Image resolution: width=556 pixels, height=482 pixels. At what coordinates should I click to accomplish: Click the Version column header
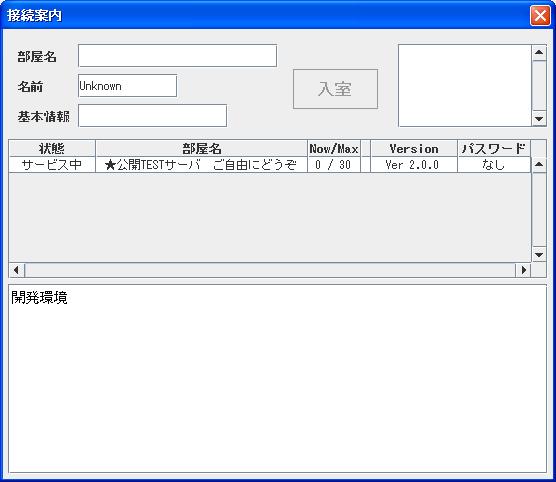(x=414, y=148)
